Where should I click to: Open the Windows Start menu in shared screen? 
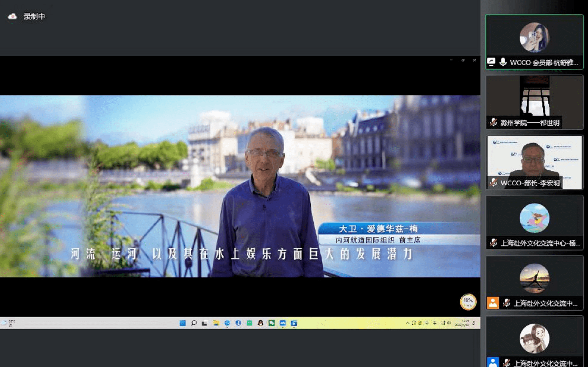[x=183, y=323]
